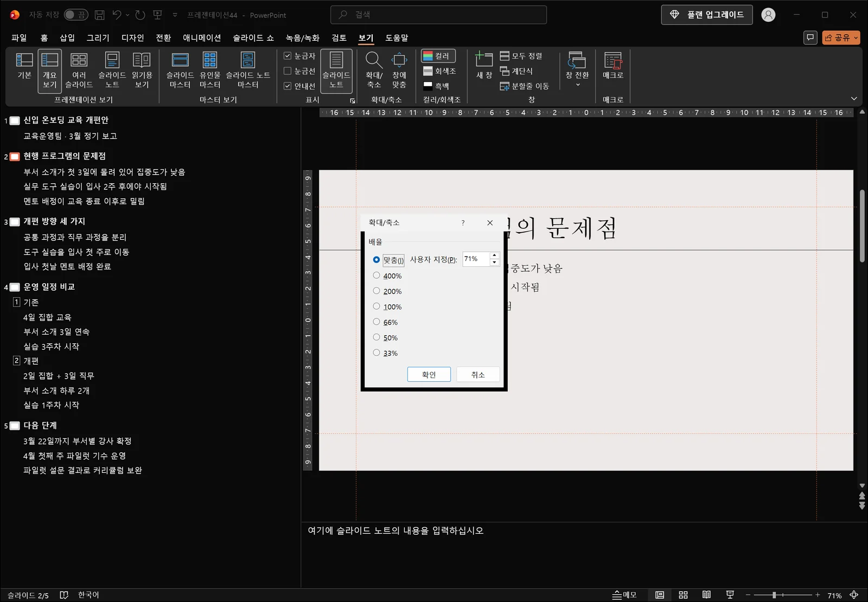Click the redo icon

click(140, 15)
